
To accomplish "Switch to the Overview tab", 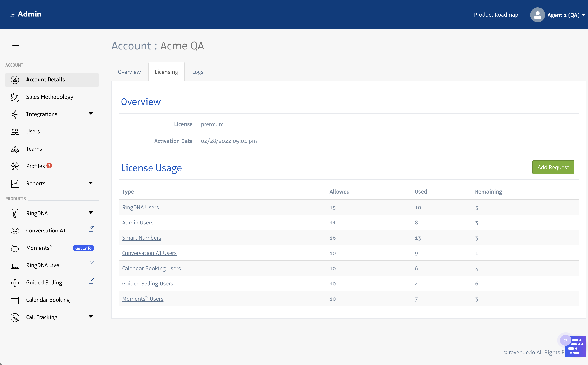I will coord(129,72).
